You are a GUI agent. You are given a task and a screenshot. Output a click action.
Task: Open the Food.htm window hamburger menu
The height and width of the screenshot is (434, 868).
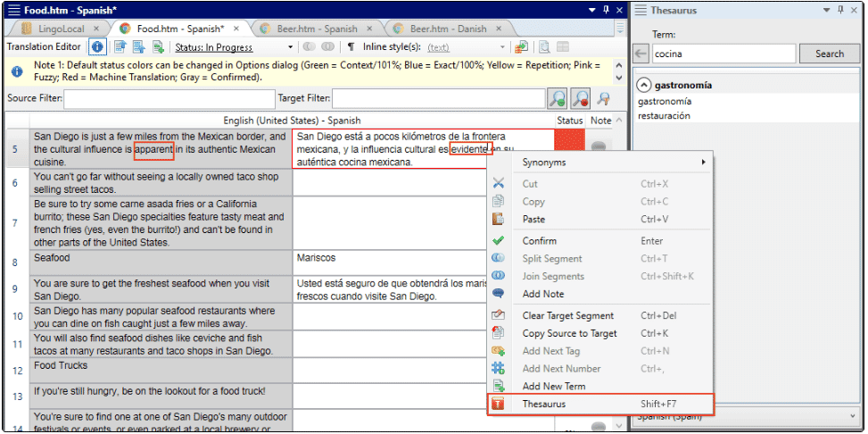[x=14, y=10]
